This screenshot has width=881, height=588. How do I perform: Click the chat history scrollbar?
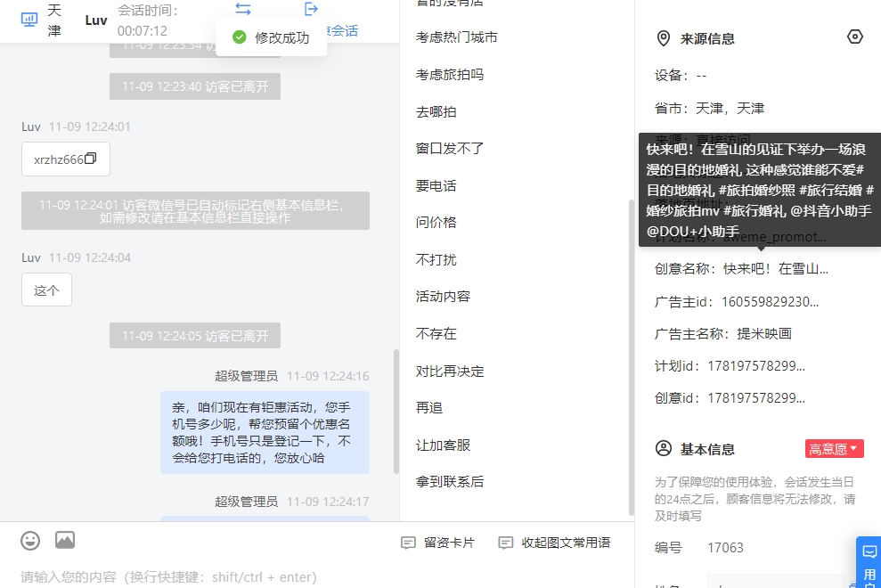coord(396,412)
